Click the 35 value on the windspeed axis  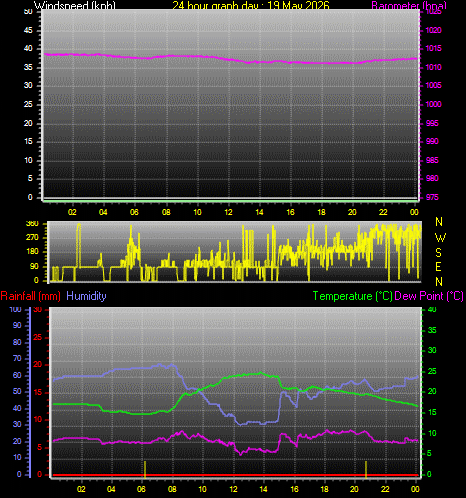coord(28,68)
